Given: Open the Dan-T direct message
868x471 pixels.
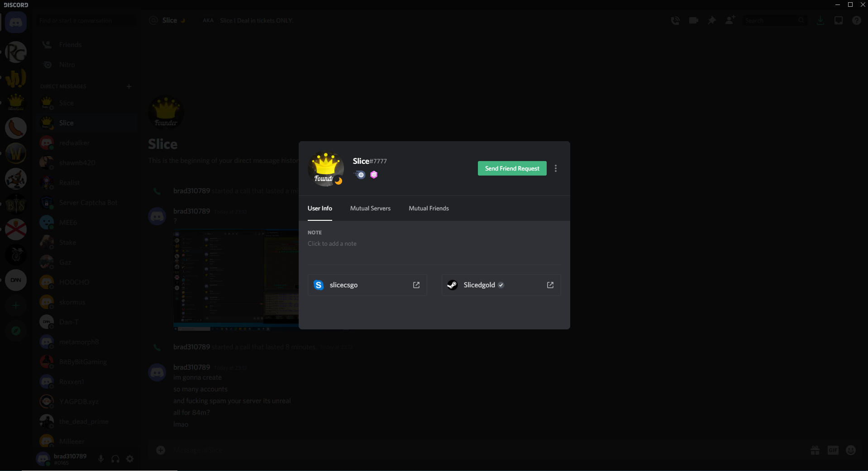Looking at the screenshot, I should tap(86, 322).
